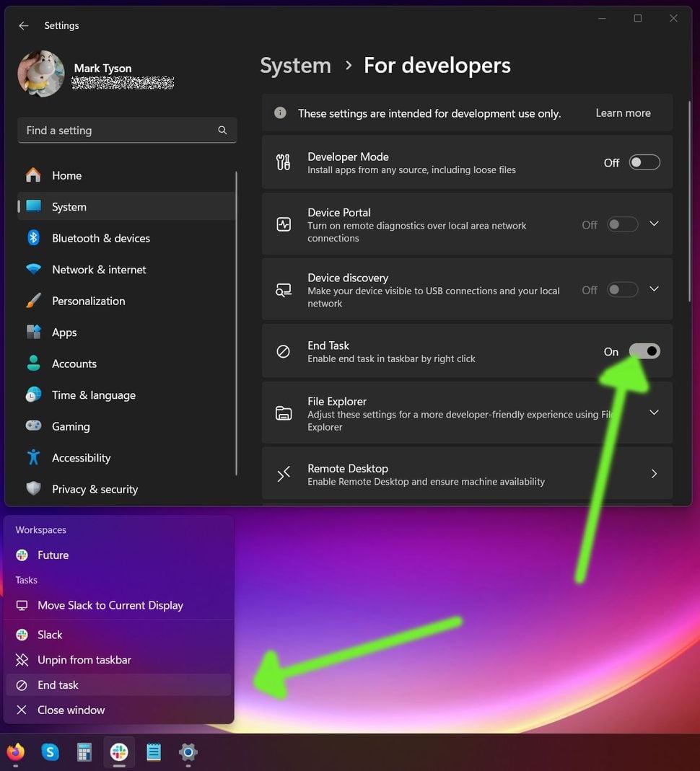Turn off the End Task toggle
Screen dimensions: 700x771
(x=644, y=351)
